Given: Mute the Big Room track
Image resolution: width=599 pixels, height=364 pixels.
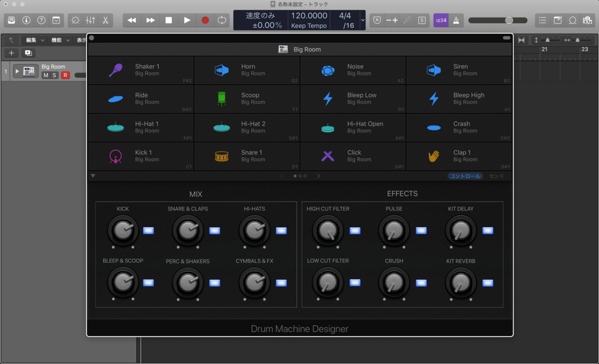Looking at the screenshot, I should pyautogui.click(x=46, y=75).
